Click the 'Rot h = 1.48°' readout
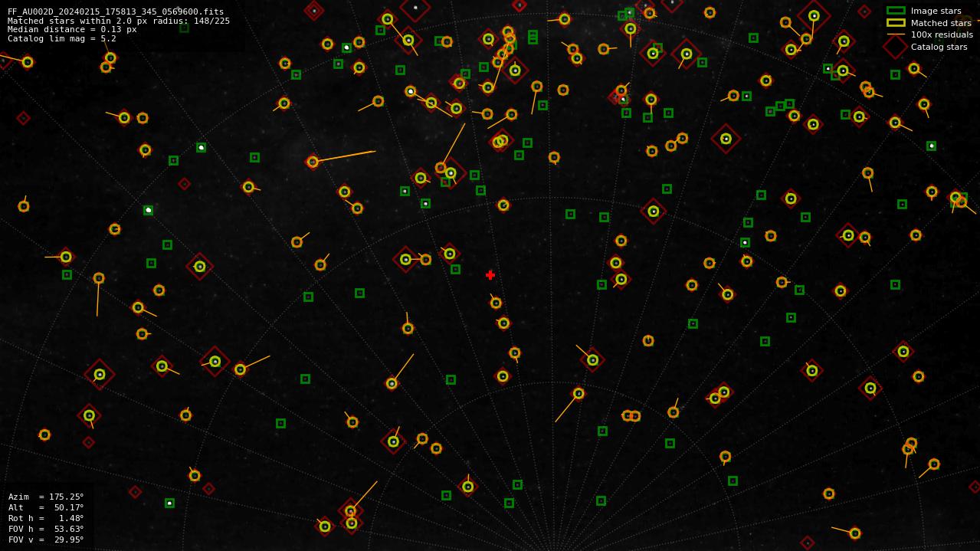 click(x=46, y=518)
